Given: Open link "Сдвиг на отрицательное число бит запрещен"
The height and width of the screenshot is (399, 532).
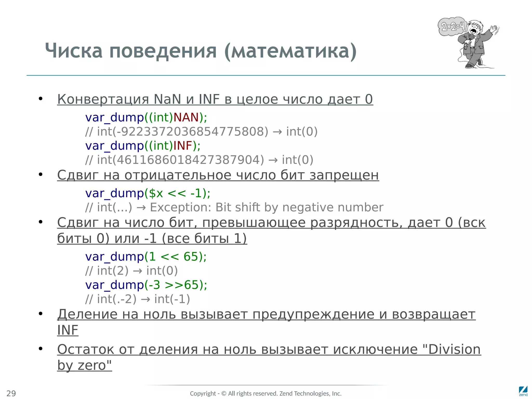Looking at the screenshot, I should 218,175.
